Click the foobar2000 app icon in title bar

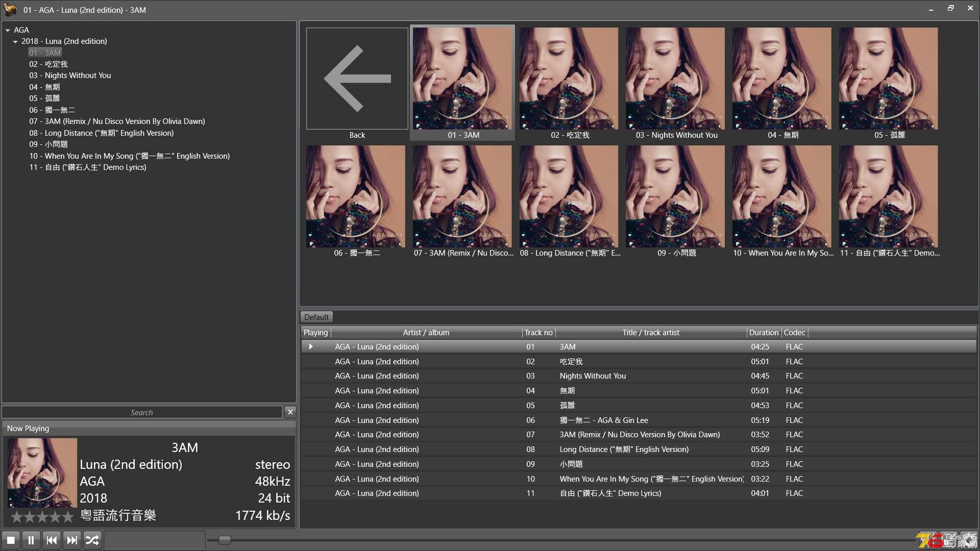click(x=10, y=9)
